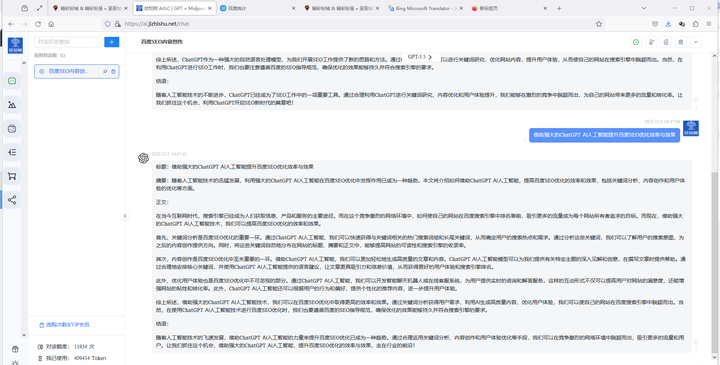Switch to the first browser tab
This screenshot has width=720, height=365.
pos(90,8)
